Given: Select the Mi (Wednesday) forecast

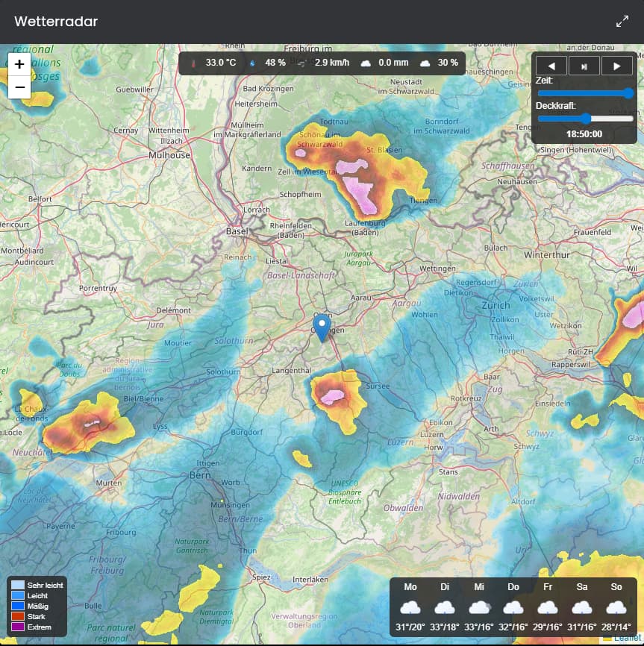Looking at the screenshot, I should [x=479, y=607].
